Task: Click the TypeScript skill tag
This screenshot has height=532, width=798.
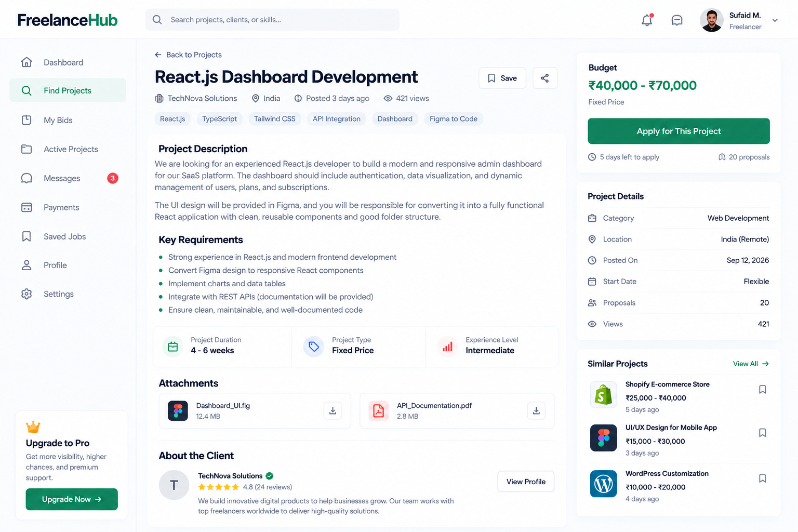Action: click(x=219, y=119)
